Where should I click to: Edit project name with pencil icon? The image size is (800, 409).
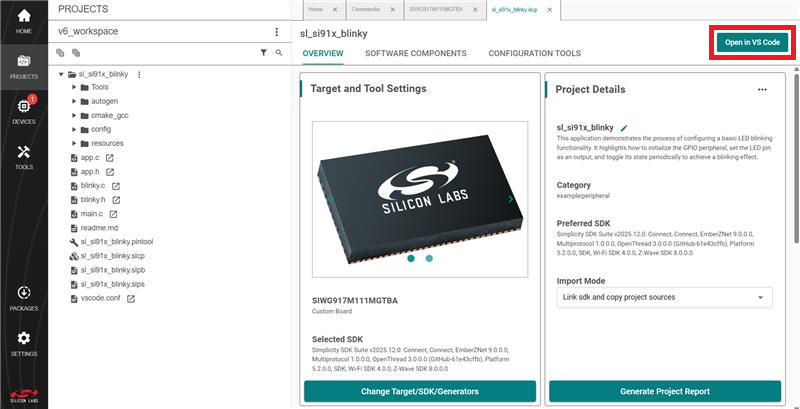click(x=624, y=129)
